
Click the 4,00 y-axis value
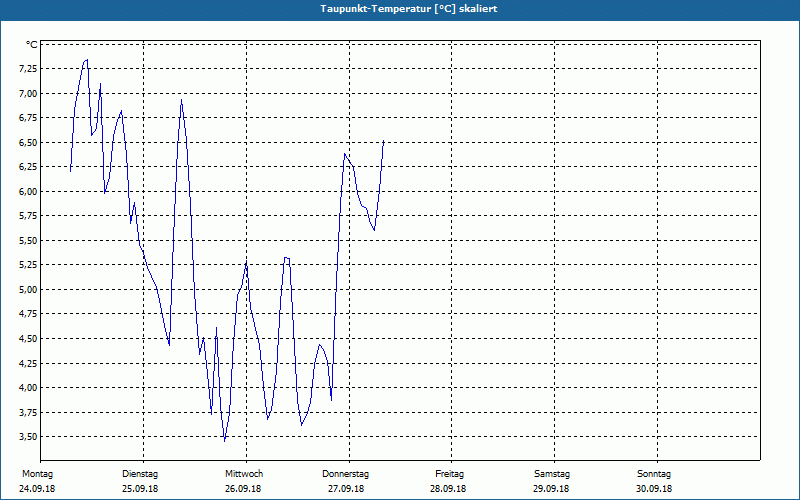[28, 388]
